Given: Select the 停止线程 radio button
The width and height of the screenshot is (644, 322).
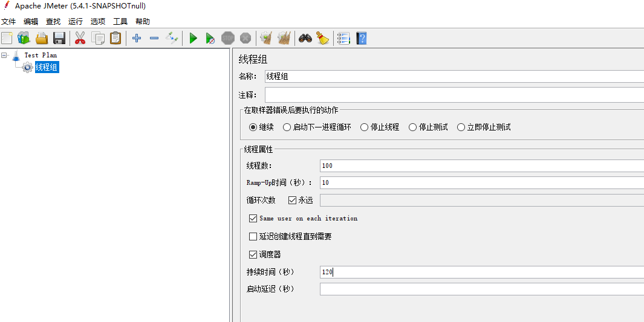Looking at the screenshot, I should tap(364, 127).
